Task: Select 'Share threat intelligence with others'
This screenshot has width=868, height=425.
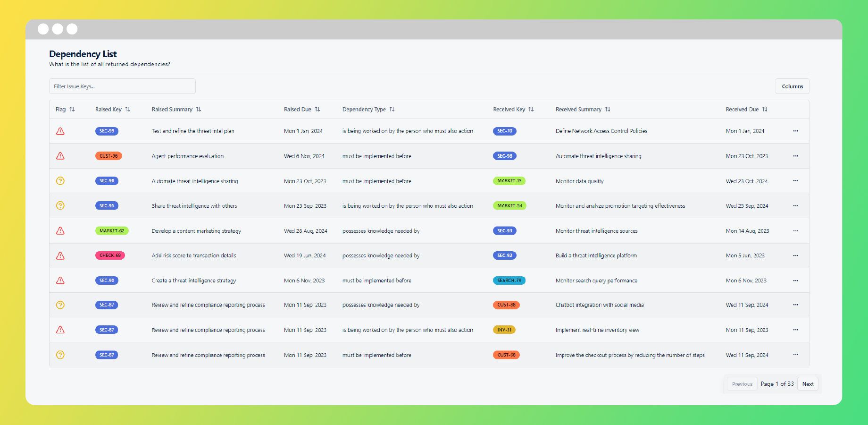Action: [194, 206]
